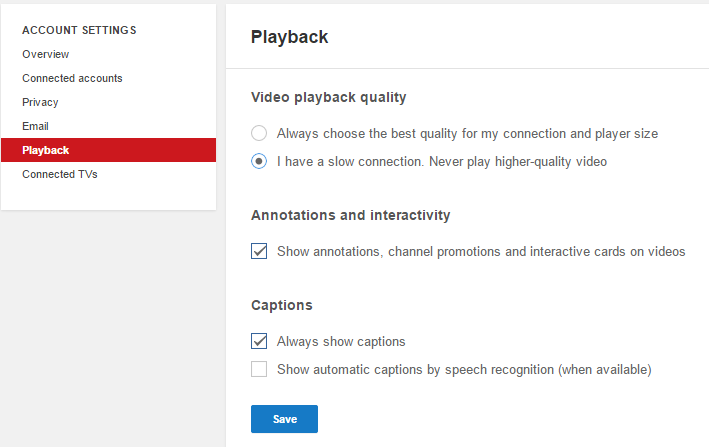Click the 'Never play higher-quality video' label text
The height and width of the screenshot is (447, 709).
pos(518,161)
